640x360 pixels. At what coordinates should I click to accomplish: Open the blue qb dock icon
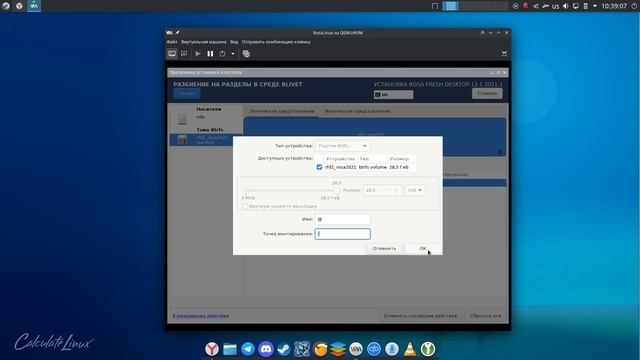[374, 349]
